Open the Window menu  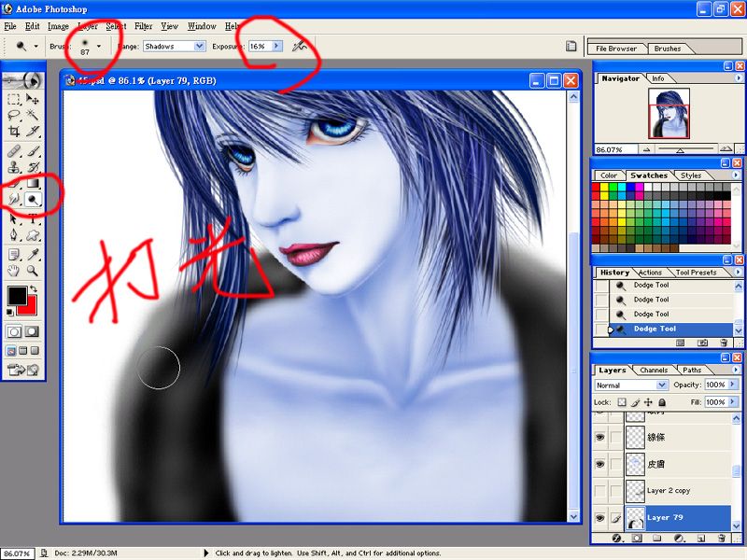(202, 26)
